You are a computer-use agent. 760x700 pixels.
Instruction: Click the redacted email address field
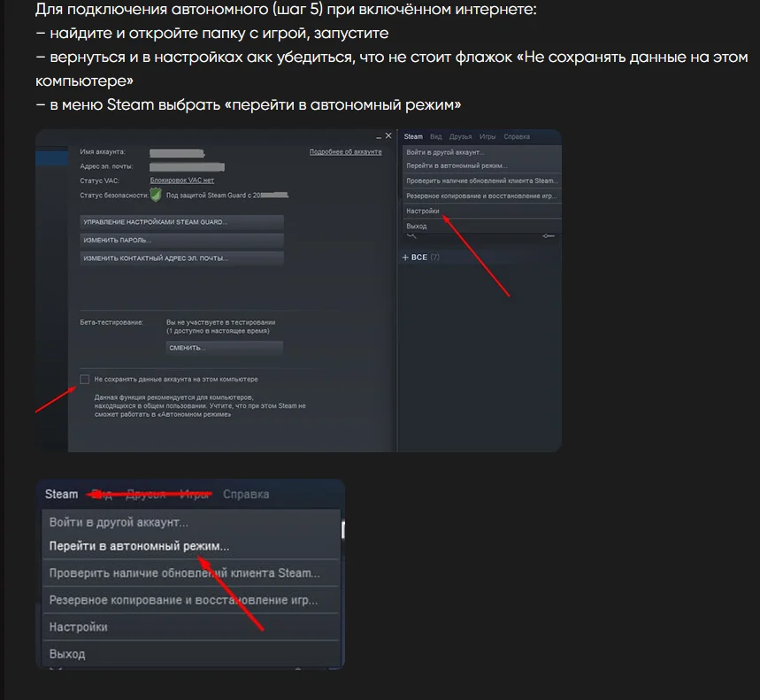pos(187,167)
